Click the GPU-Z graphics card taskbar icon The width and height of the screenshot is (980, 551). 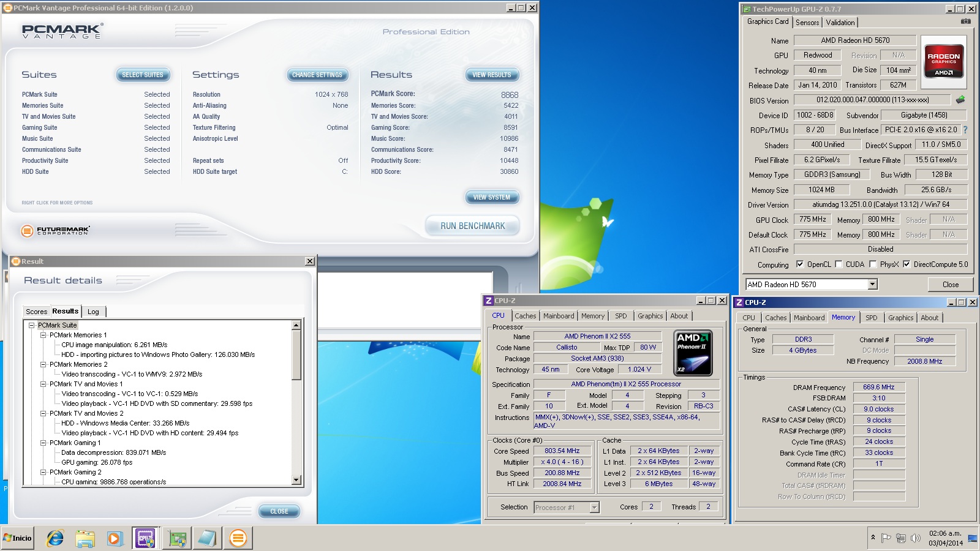click(178, 538)
